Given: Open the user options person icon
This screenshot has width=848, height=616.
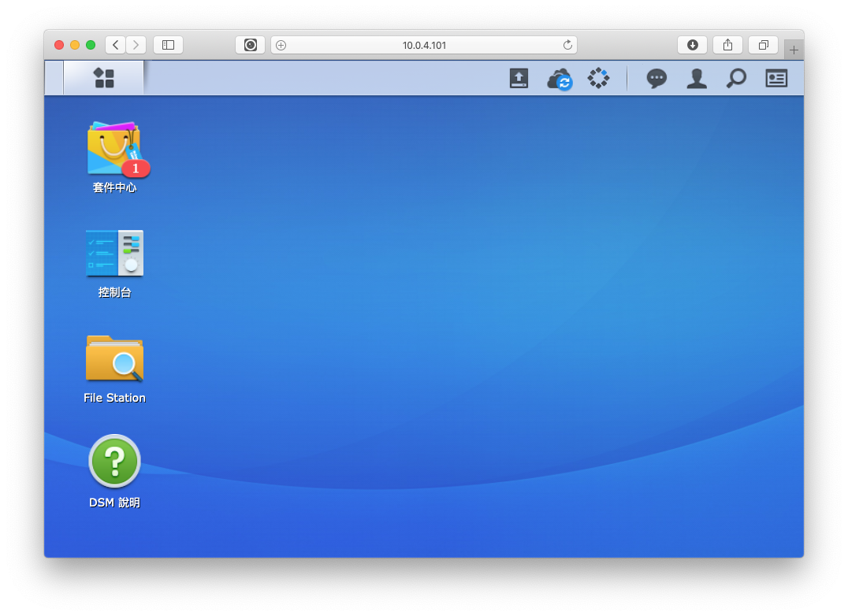Looking at the screenshot, I should pos(697,78).
